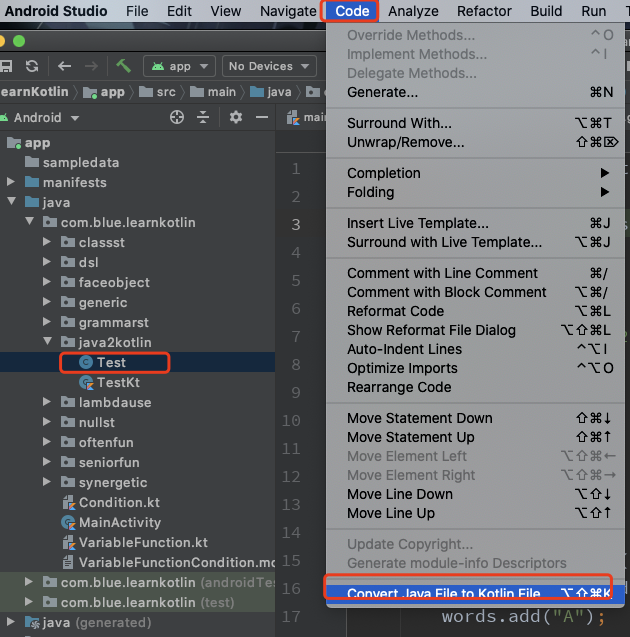Expand the oftenfun package
Viewport: 630px width, 637px height.
point(47,442)
